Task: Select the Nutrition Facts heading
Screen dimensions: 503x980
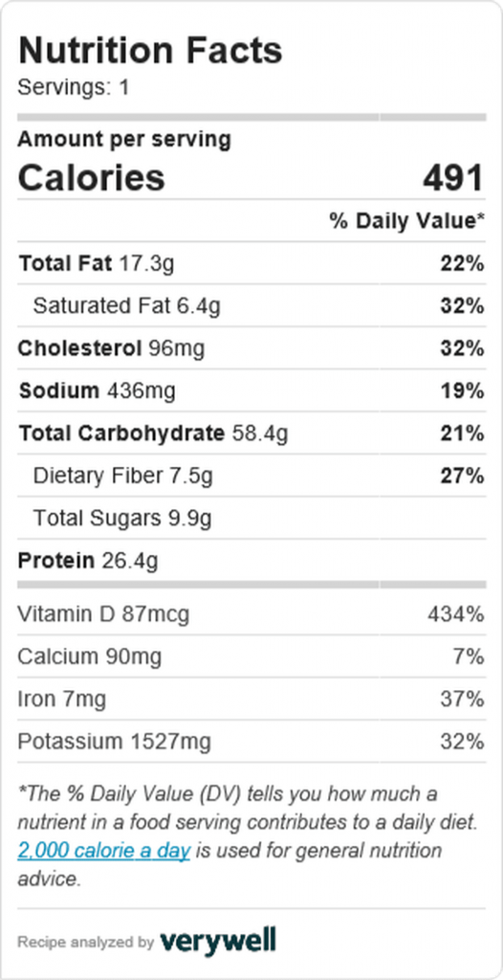Action: (x=150, y=52)
